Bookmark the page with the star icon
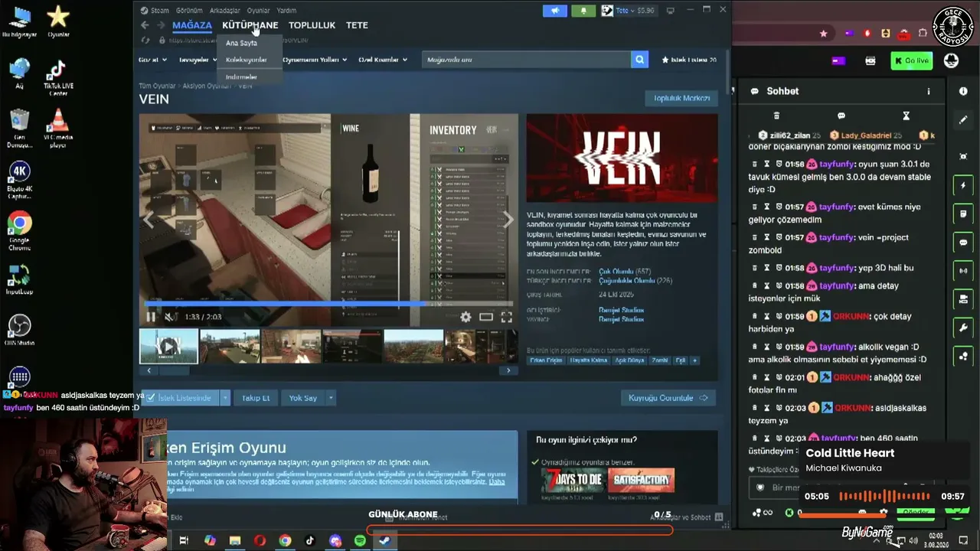This screenshot has height=551, width=980. (823, 34)
